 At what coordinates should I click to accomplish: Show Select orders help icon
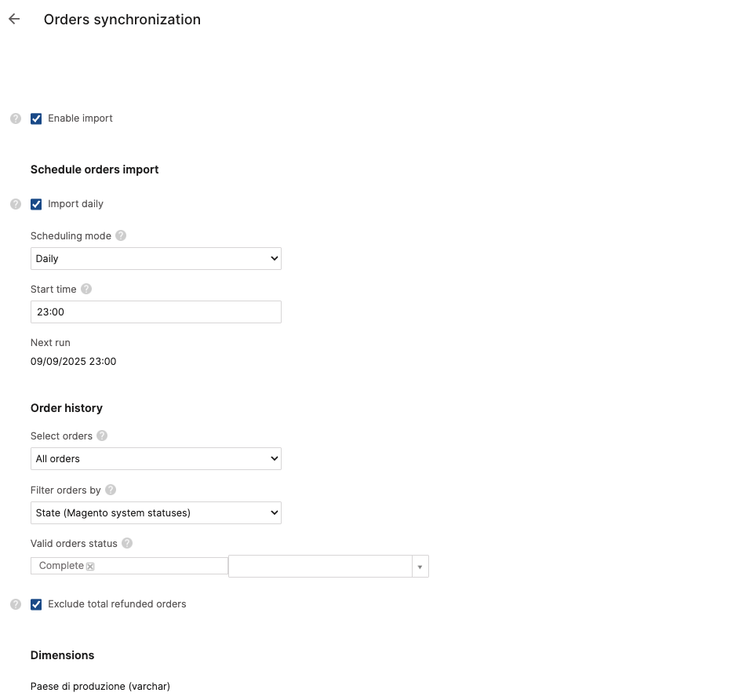(102, 436)
